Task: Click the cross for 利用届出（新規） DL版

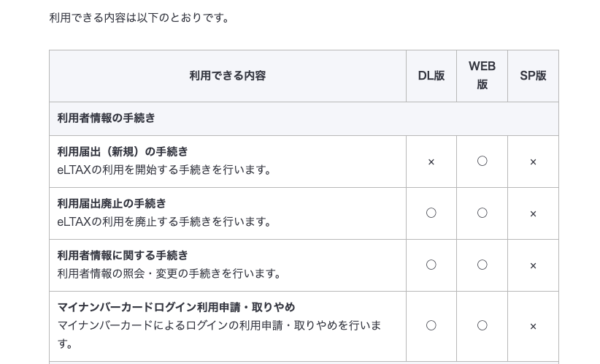Action: click(431, 162)
